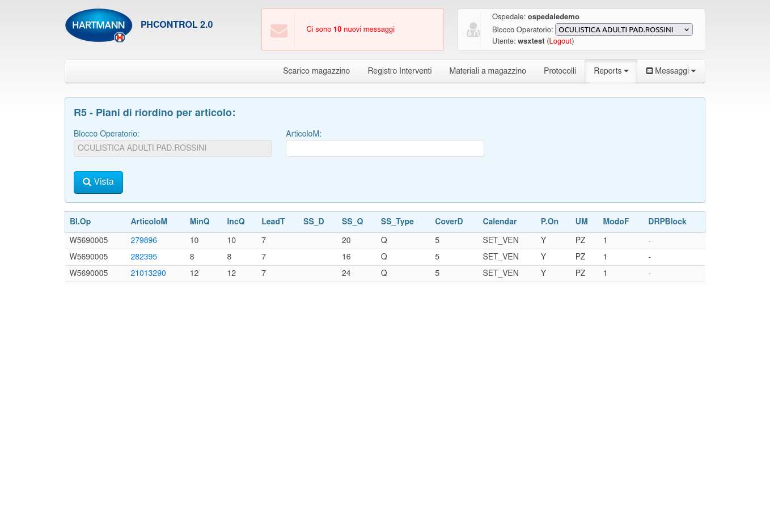This screenshot has height=532, width=770.
Task: Click the CoverD column header
Action: [x=449, y=222]
